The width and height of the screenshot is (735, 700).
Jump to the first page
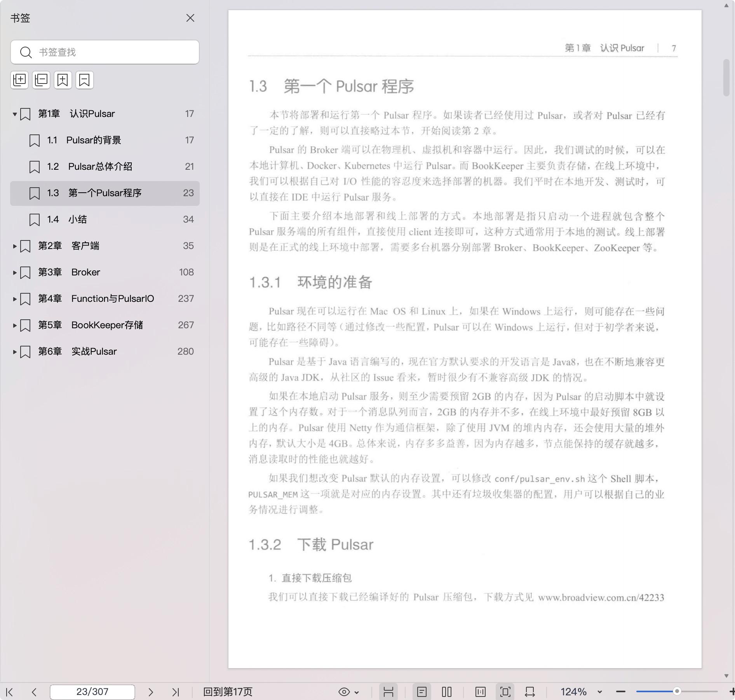click(x=10, y=692)
